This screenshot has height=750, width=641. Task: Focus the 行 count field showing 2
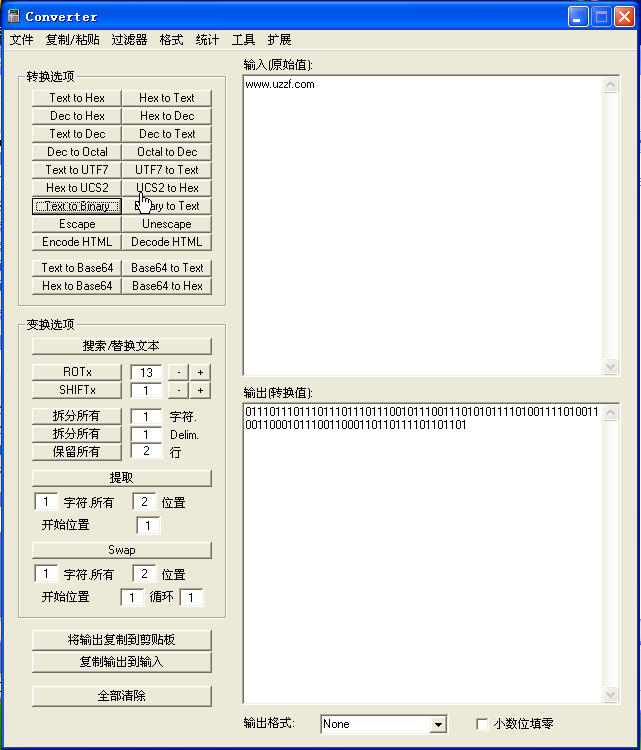(x=146, y=451)
